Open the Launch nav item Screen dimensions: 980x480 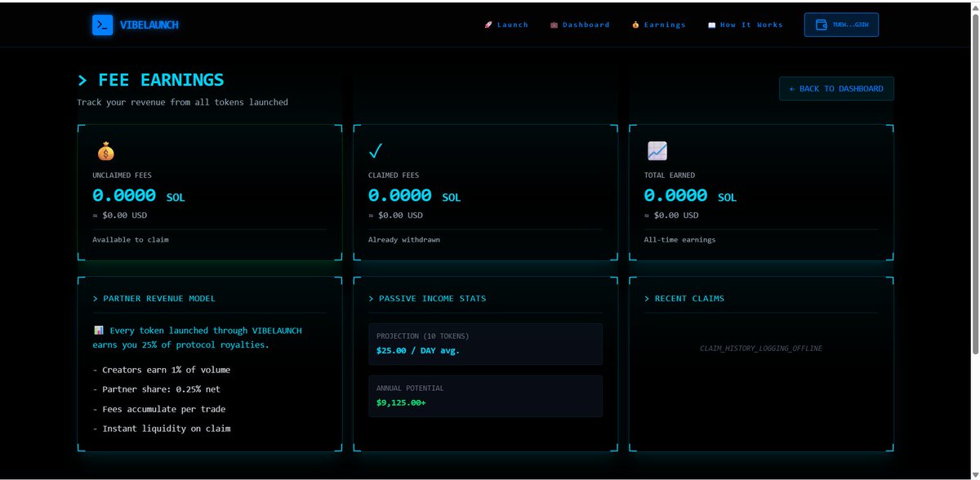pyautogui.click(x=506, y=24)
